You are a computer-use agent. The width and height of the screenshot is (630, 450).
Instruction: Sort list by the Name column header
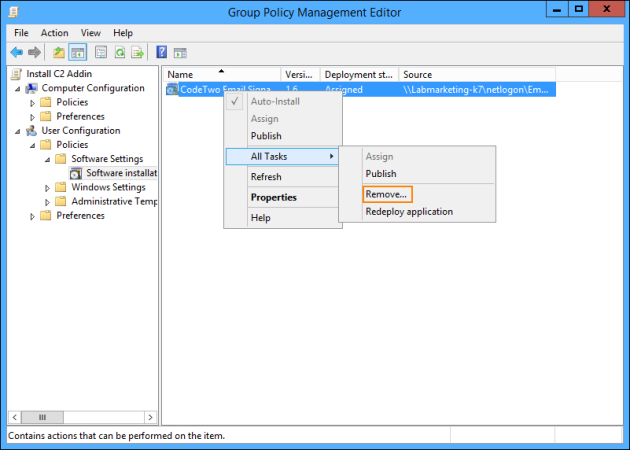pos(221,75)
